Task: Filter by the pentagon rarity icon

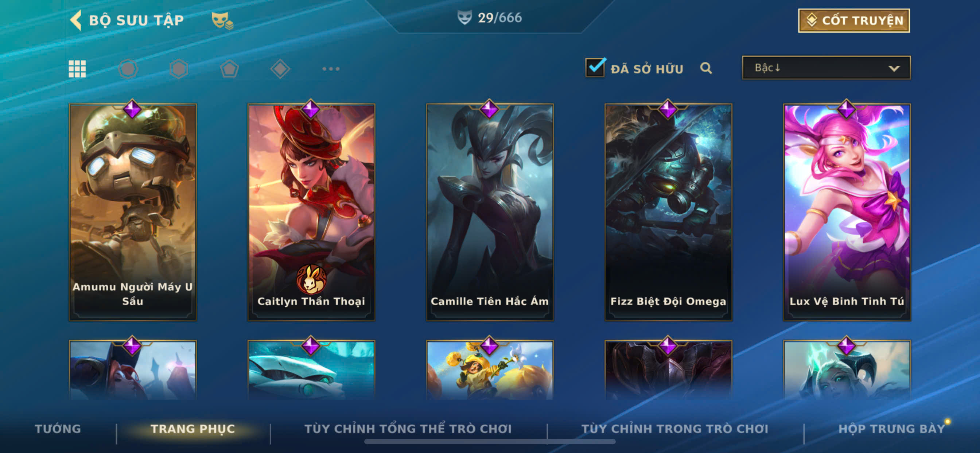Action: (x=229, y=69)
